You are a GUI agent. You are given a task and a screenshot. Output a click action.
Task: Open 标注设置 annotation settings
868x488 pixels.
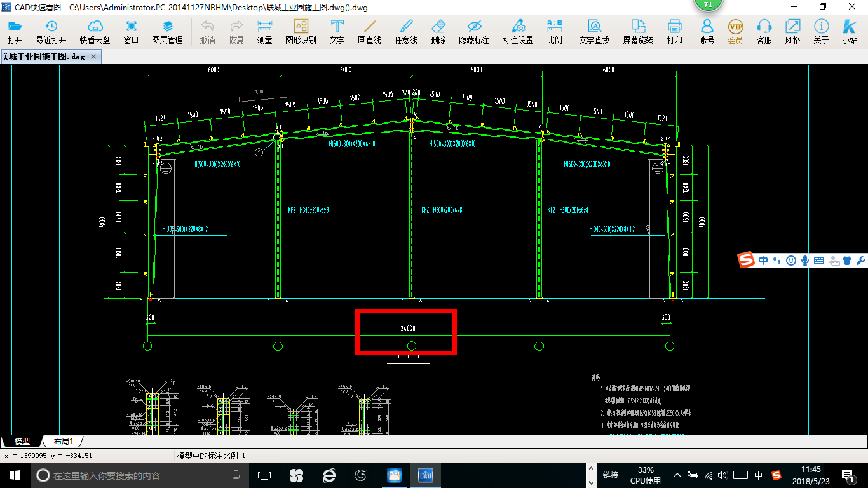(518, 31)
